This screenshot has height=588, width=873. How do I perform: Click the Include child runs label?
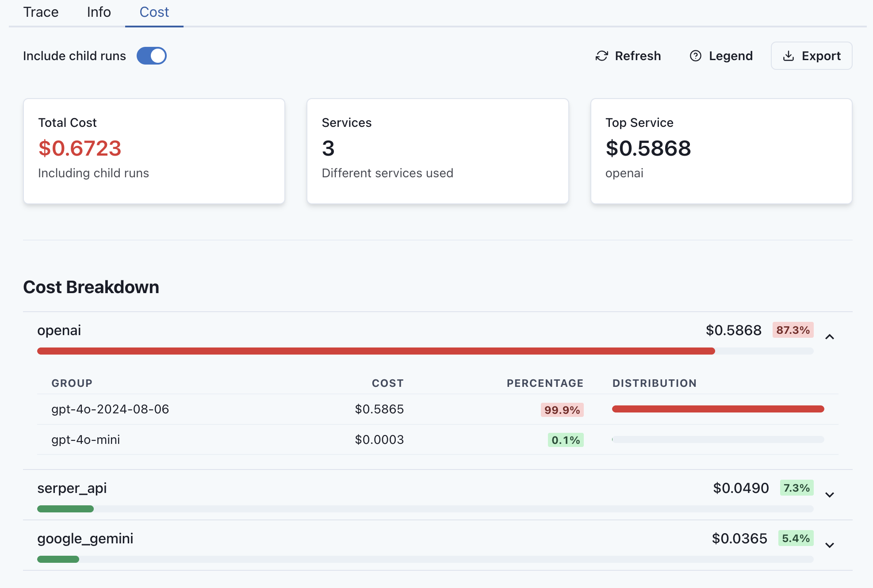(74, 56)
